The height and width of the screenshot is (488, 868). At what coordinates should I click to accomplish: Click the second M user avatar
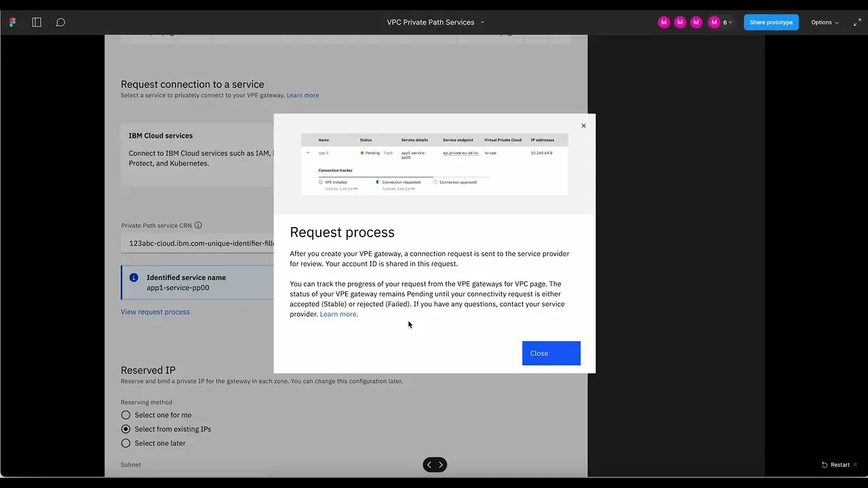[680, 22]
